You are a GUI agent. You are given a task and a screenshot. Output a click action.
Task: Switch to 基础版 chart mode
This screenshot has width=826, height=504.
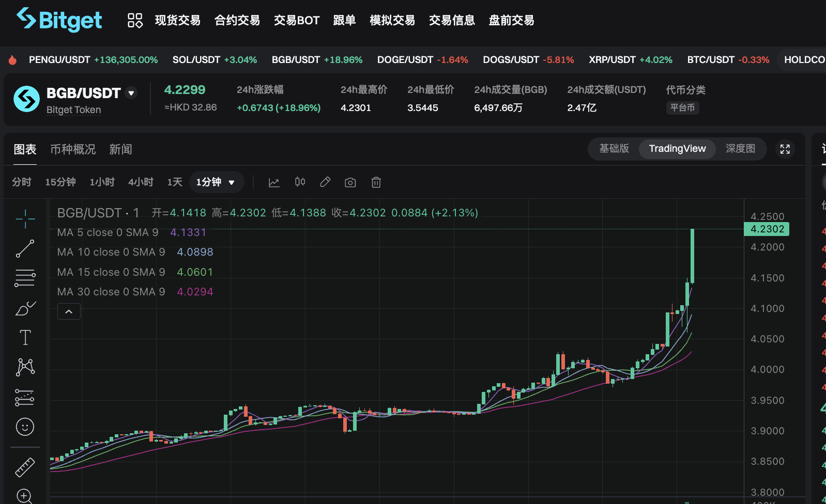(x=614, y=149)
